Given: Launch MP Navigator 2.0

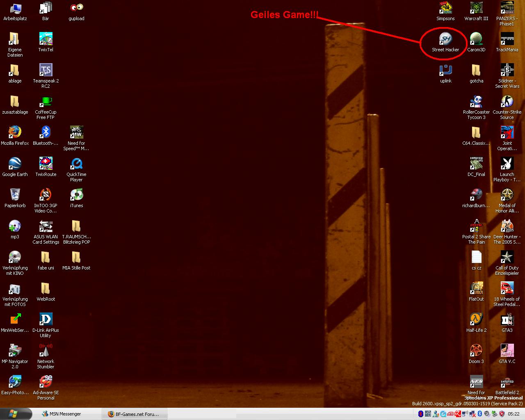Looking at the screenshot, I should [x=15, y=356].
